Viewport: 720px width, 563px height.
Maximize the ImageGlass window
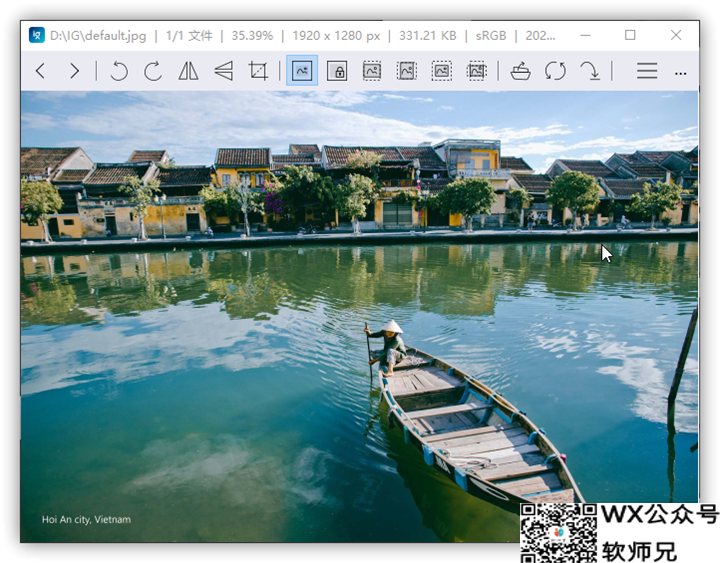pos(630,35)
